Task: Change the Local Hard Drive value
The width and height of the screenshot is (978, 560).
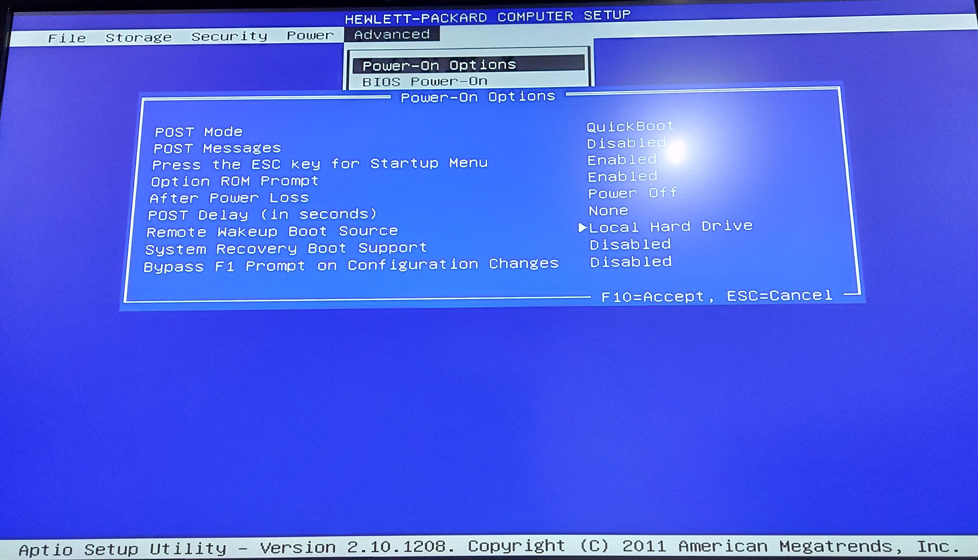Action: tap(671, 227)
